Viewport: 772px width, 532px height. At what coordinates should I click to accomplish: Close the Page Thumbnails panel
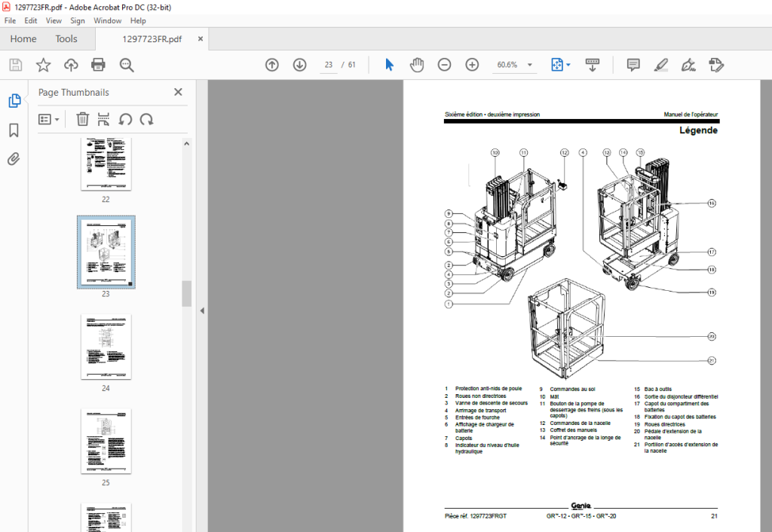(x=178, y=92)
